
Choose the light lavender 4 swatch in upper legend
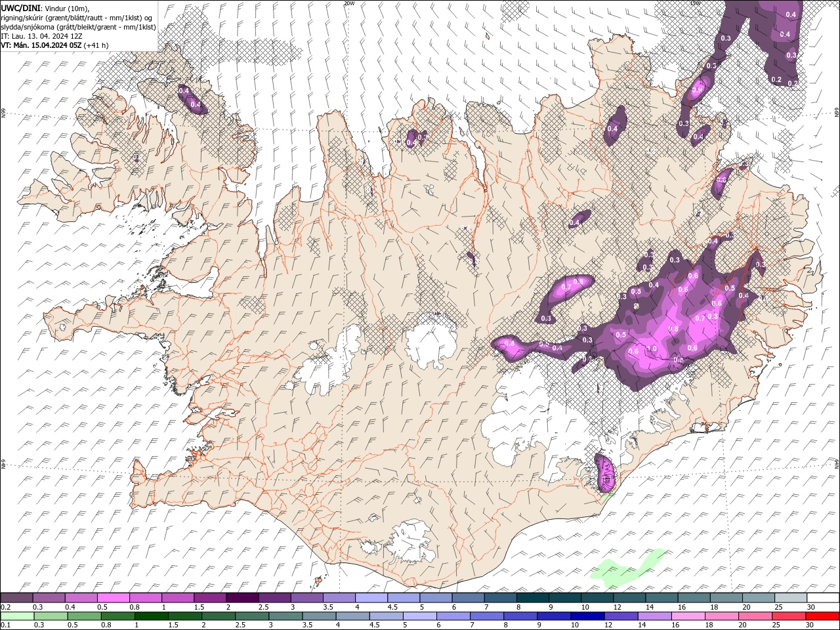[x=371, y=598]
